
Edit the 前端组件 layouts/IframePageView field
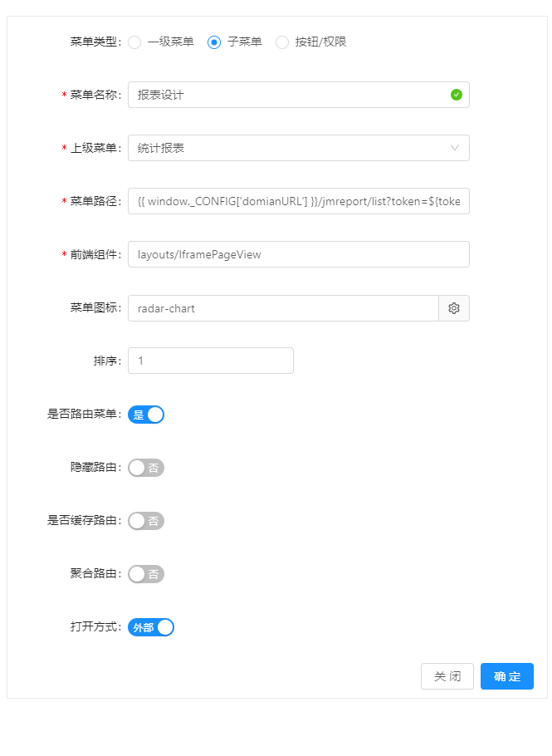(x=299, y=254)
